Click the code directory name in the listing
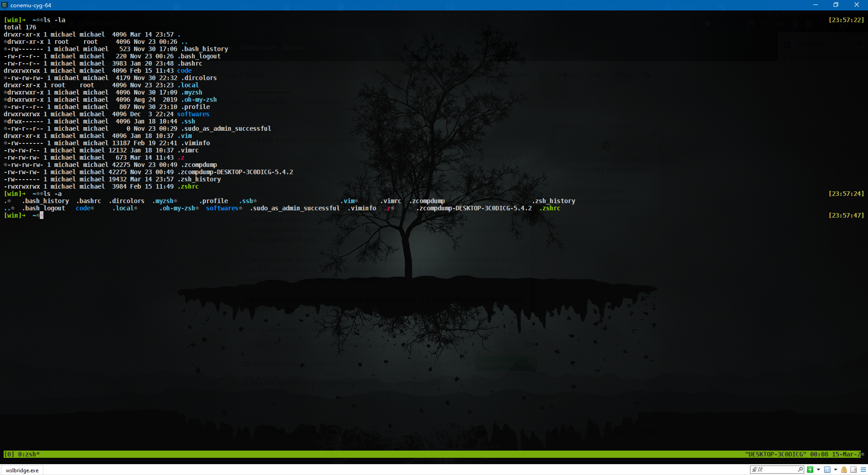 (x=184, y=71)
